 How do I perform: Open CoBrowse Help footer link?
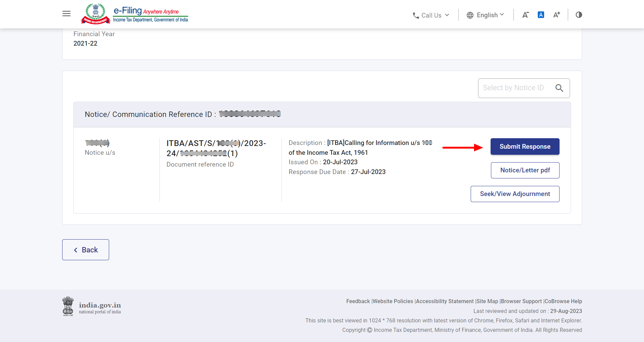[x=563, y=301]
